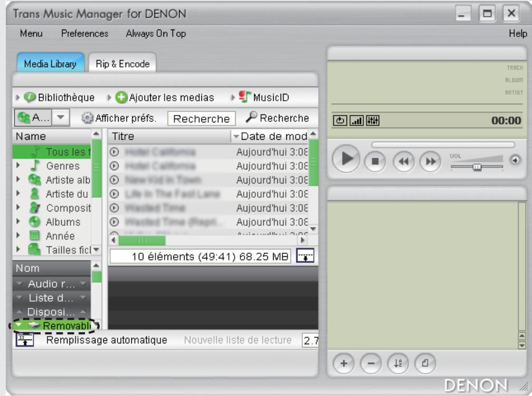Open the Bibliothèque library view
This screenshot has height=396, width=532.
[60, 98]
